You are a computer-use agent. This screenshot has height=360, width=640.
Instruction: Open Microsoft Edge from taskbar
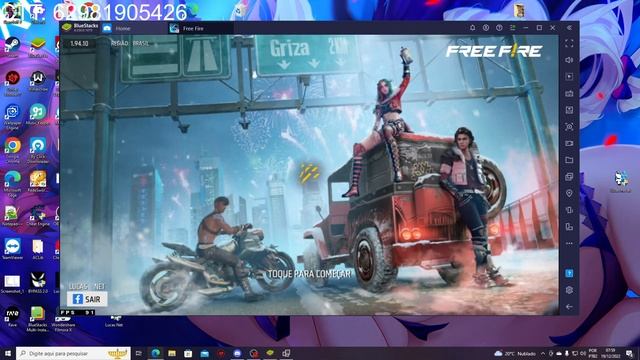click(156, 353)
